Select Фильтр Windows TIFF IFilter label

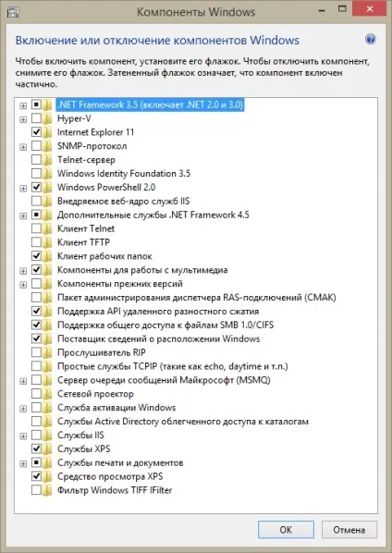(115, 490)
